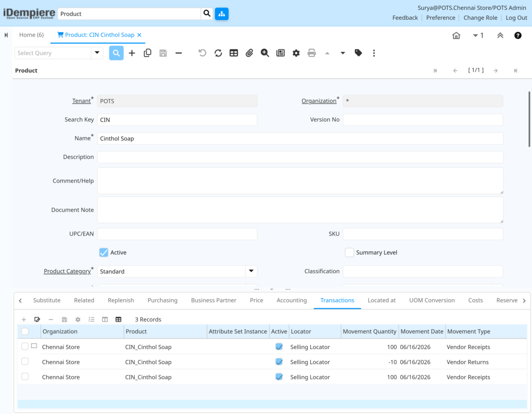Collapse header with double chevron icon
This screenshot has height=414, width=532.
pos(500,35)
